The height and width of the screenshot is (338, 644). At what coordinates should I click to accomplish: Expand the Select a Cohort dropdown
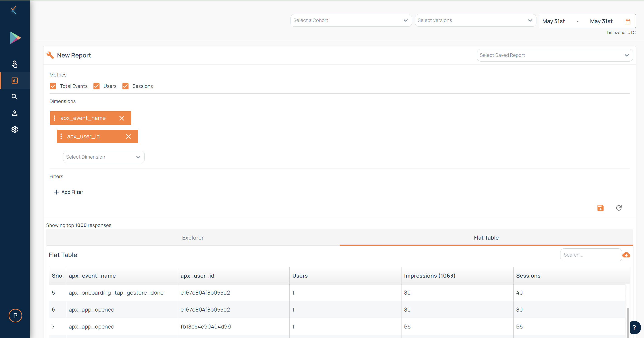[351, 21]
